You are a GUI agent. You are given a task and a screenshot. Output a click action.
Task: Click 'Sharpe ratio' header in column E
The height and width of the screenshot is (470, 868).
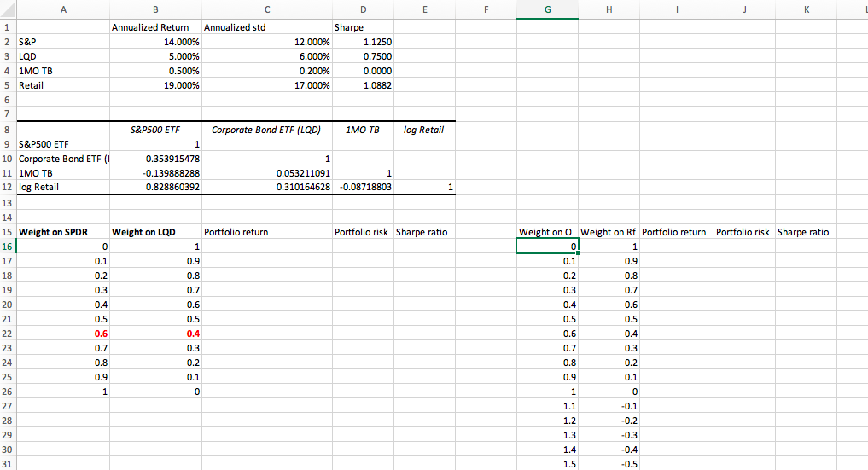pos(424,232)
